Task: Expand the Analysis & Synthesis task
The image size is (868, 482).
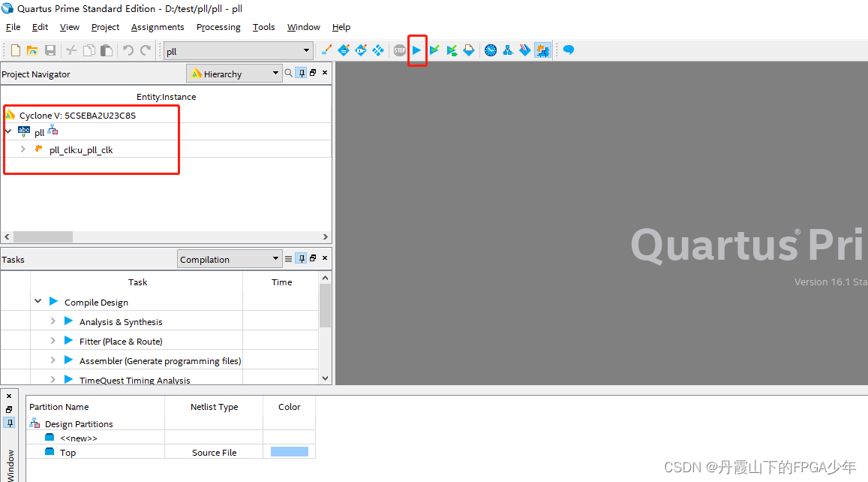Action: pyautogui.click(x=53, y=321)
